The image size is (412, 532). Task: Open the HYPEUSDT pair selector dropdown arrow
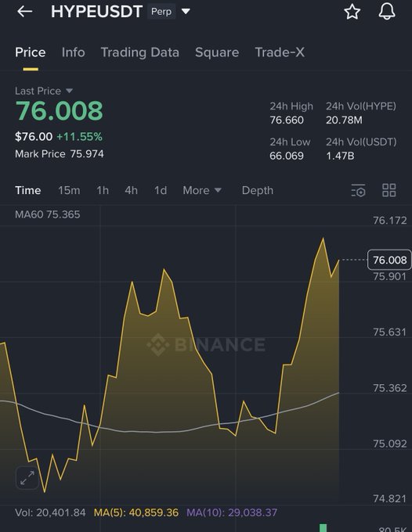186,12
